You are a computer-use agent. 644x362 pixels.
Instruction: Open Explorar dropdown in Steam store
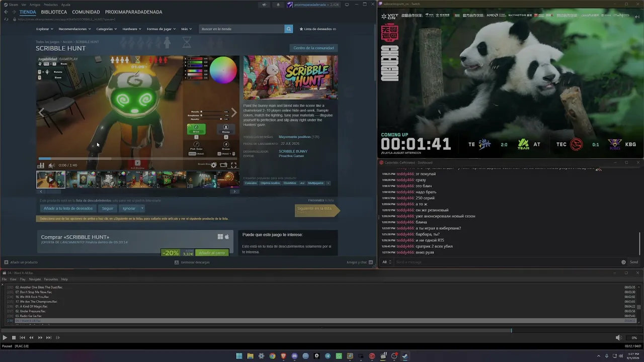coord(45,29)
